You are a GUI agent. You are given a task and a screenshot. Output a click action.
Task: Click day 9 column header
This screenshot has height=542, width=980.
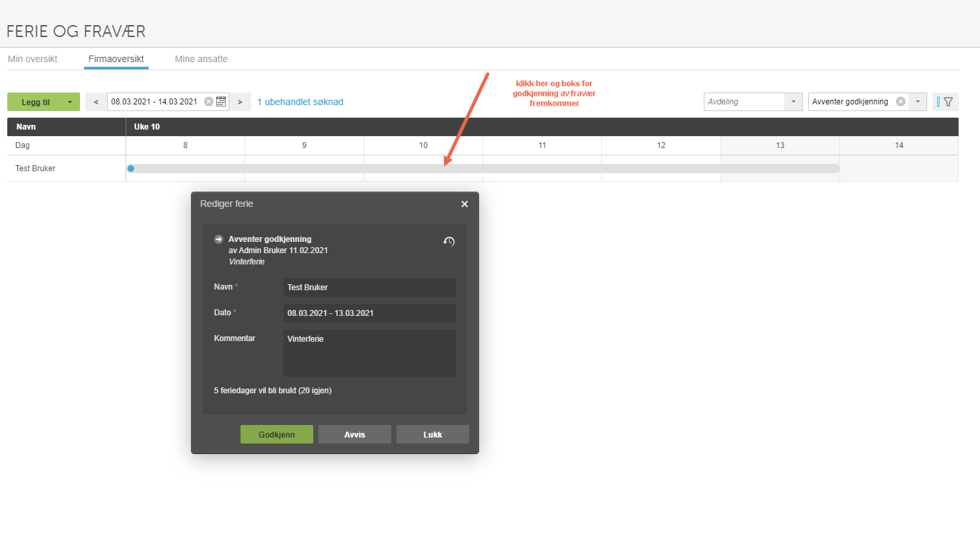tap(305, 145)
